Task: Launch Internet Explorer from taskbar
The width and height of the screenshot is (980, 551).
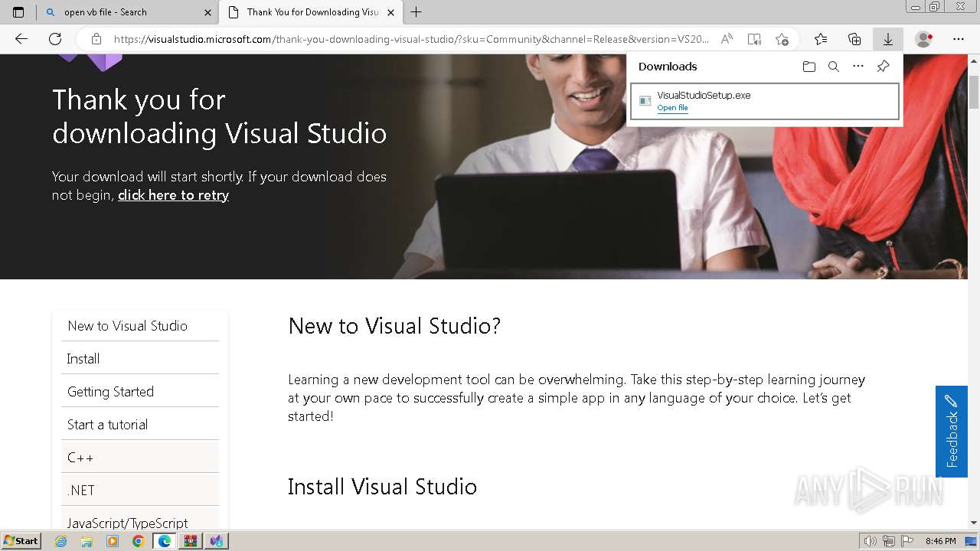Action: pos(60,541)
